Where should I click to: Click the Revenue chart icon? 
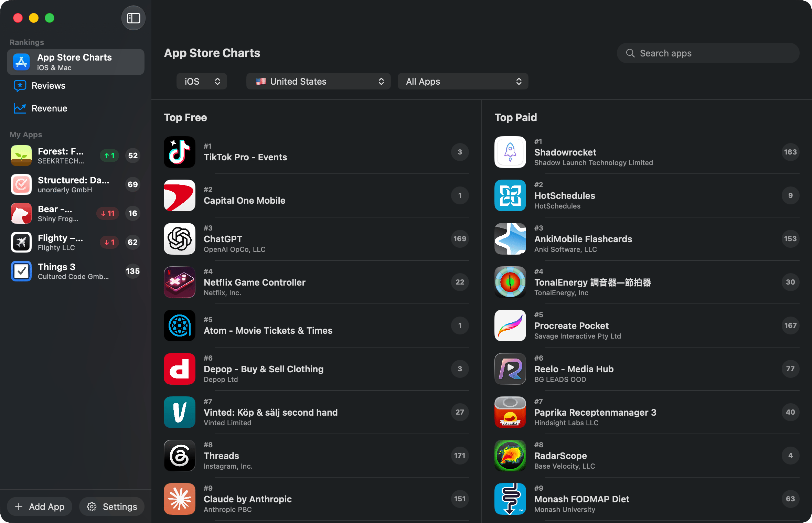[x=20, y=108]
